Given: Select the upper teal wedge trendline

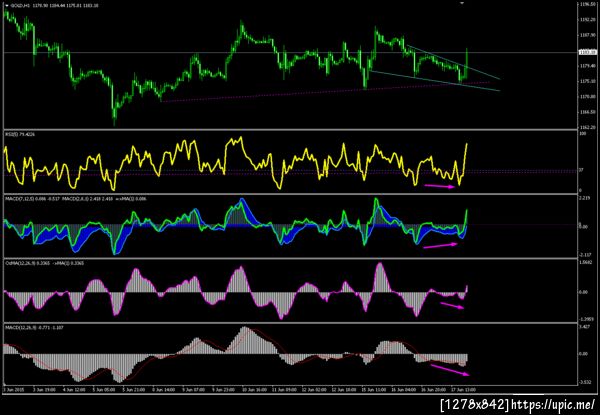Looking at the screenshot, I should click(x=453, y=62).
